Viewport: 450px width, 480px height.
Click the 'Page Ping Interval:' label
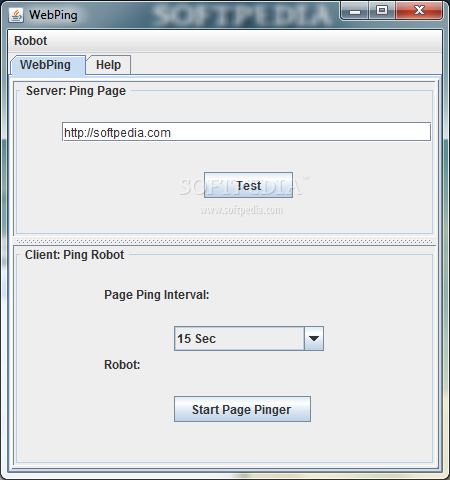click(157, 295)
